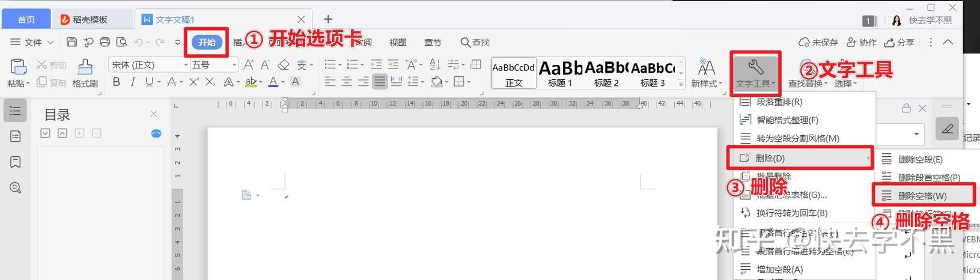Toggle Underline formatting
This screenshot has height=280, width=980.
[149, 82]
